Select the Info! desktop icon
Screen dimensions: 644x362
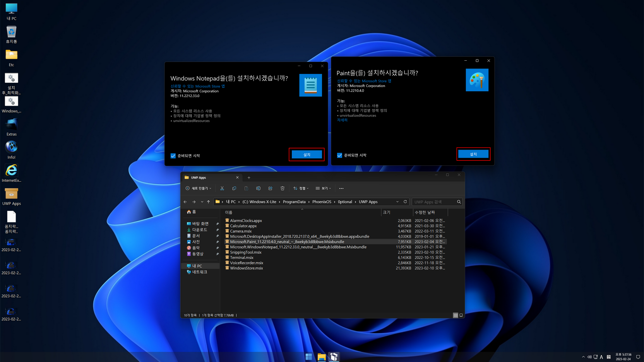[x=11, y=150]
